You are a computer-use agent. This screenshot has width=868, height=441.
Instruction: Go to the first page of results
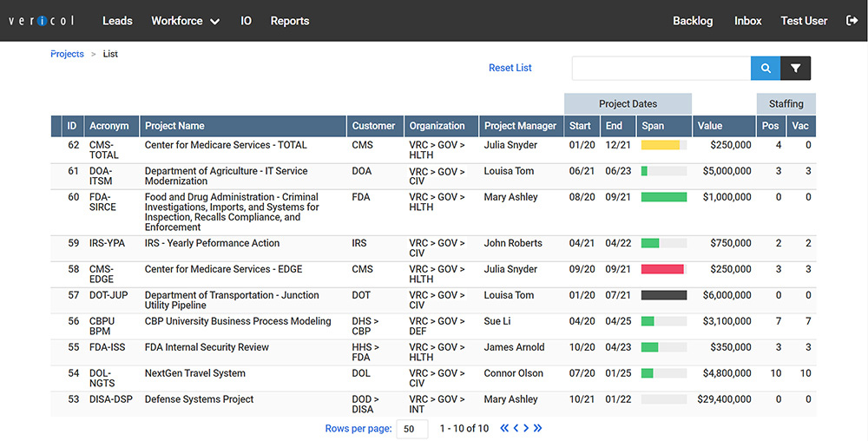coord(503,428)
